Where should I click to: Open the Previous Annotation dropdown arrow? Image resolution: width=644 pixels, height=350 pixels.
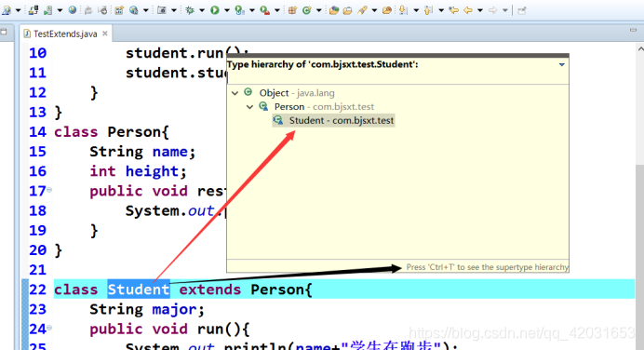(x=441, y=10)
